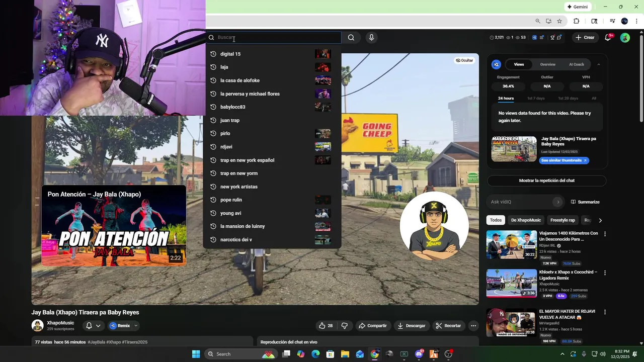Viewport: 644px width, 362px height.
Task: Show hidden system tray icons chevron
Action: (562, 354)
